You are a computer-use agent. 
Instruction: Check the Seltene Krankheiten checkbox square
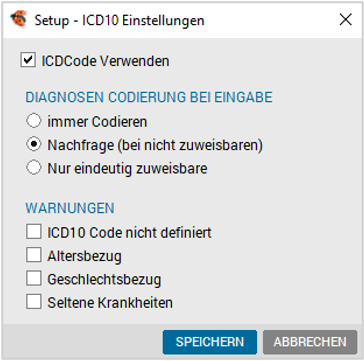(x=34, y=302)
